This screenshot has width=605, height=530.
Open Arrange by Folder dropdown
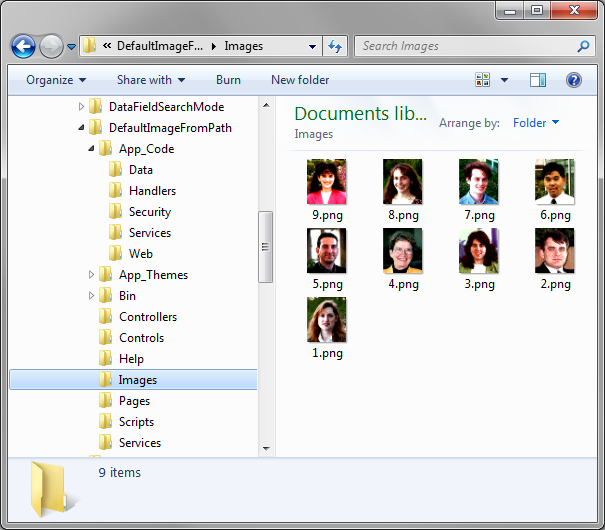click(536, 123)
